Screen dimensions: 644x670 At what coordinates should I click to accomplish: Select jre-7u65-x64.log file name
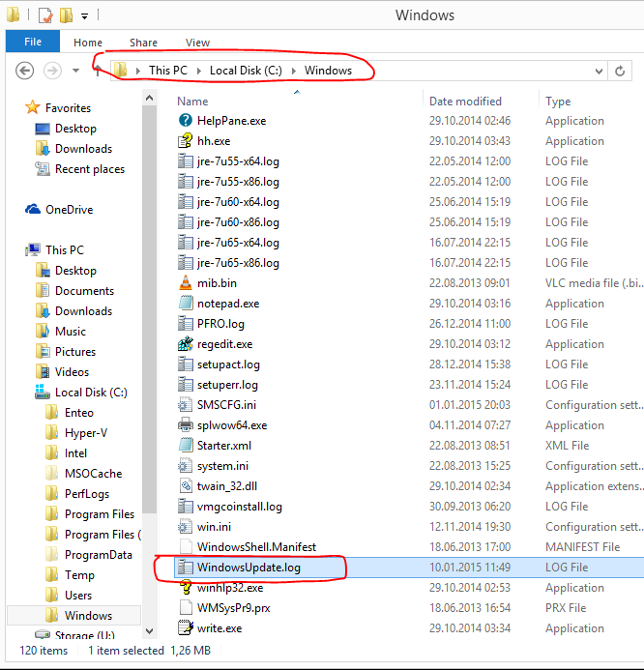pyautogui.click(x=238, y=243)
